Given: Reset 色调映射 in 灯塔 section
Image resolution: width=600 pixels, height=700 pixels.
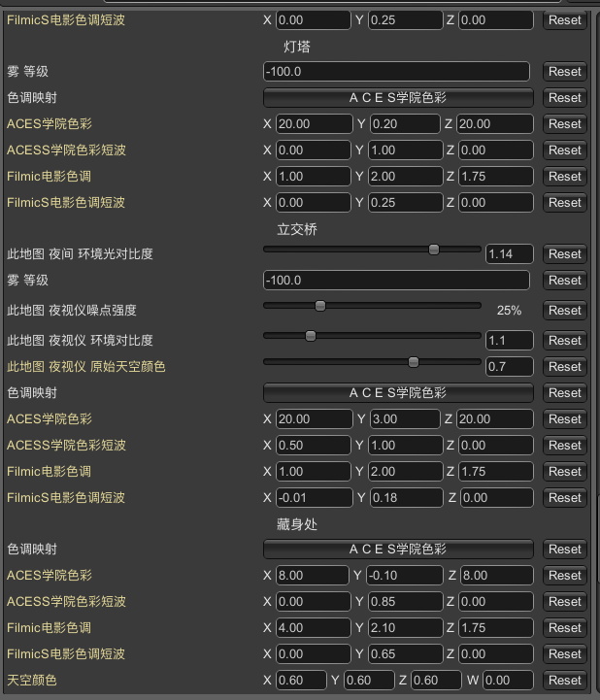Looking at the screenshot, I should 565,98.
